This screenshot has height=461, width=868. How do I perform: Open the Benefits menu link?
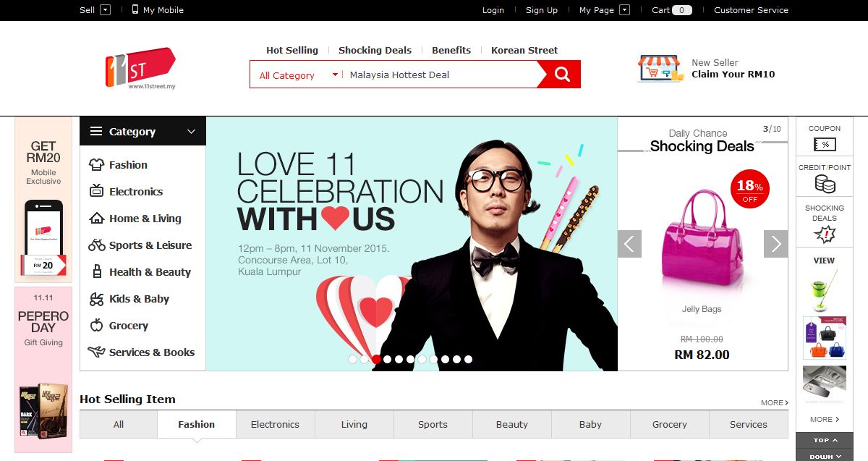[451, 50]
